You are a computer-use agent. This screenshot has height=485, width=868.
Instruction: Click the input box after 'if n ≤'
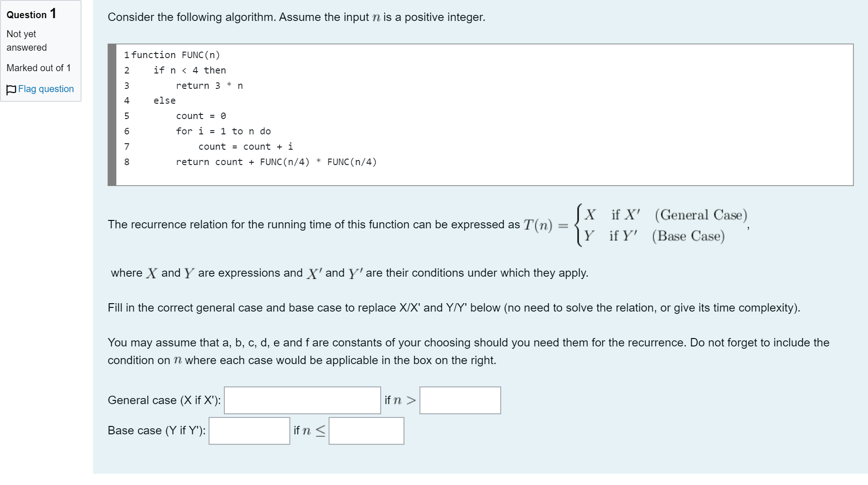pyautogui.click(x=366, y=431)
